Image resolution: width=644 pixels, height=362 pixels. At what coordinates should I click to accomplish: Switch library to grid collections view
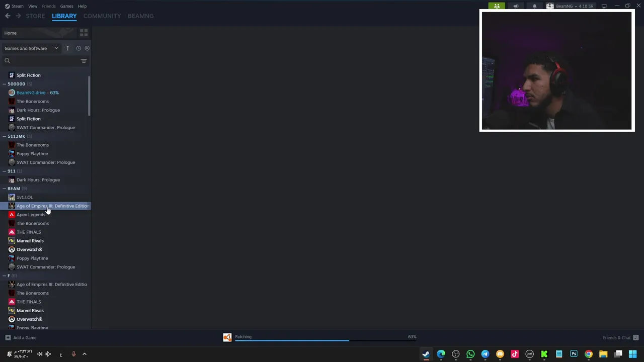pyautogui.click(x=84, y=33)
